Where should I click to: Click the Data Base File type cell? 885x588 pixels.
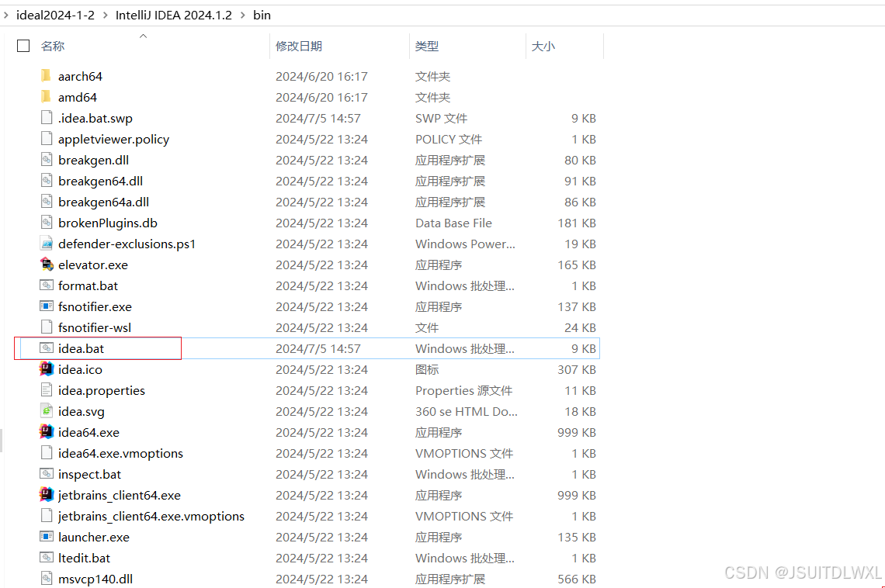pos(453,223)
